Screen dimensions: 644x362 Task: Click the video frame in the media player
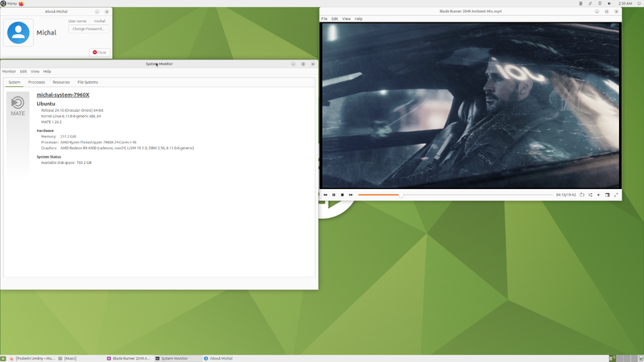471,105
